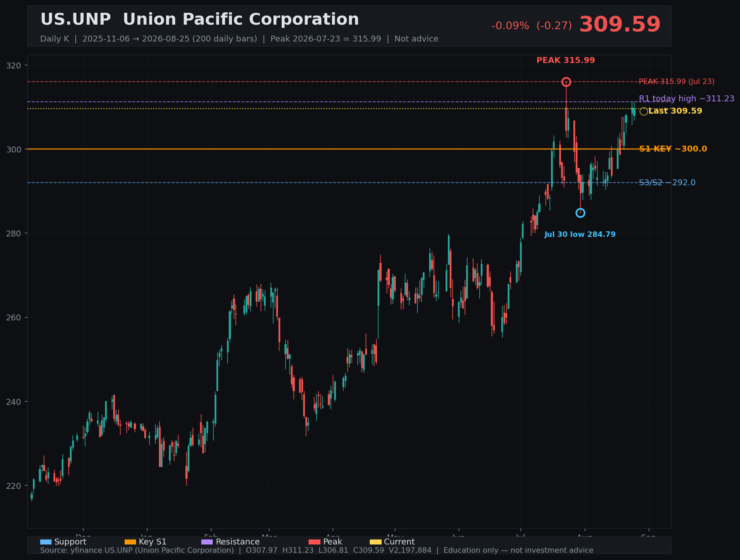Click the R1 today high ~311.23 label
This screenshot has width=740, height=560.
pyautogui.click(x=687, y=99)
